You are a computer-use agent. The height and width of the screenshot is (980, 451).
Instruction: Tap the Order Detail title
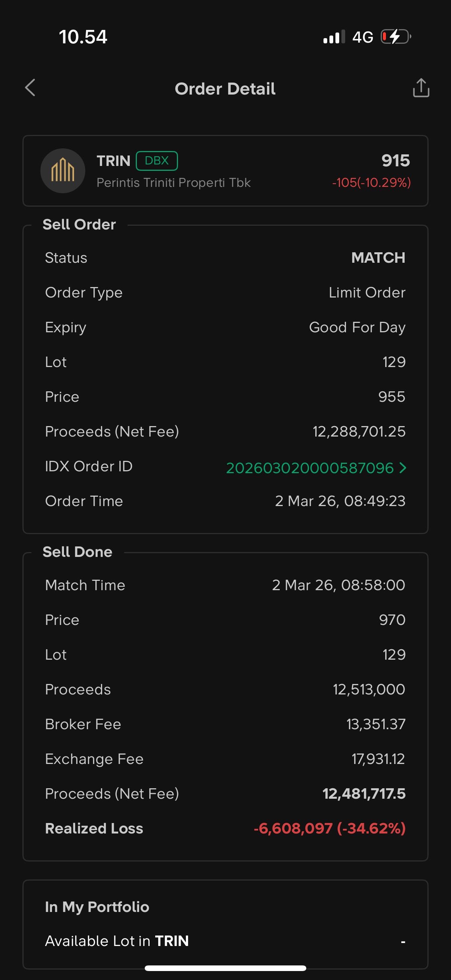[x=225, y=89]
